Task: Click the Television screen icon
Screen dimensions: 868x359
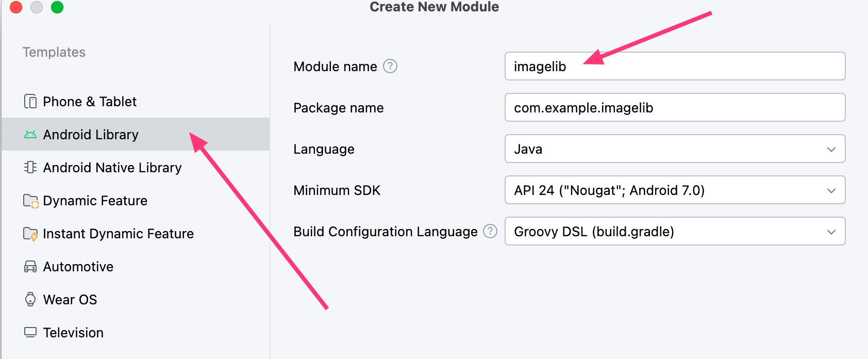Action: 30,333
